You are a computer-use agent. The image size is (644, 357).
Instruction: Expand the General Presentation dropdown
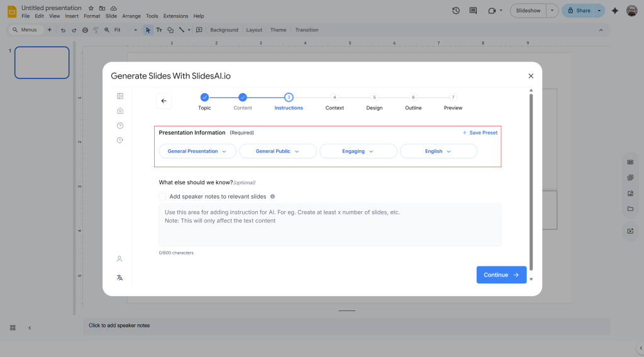point(197,151)
